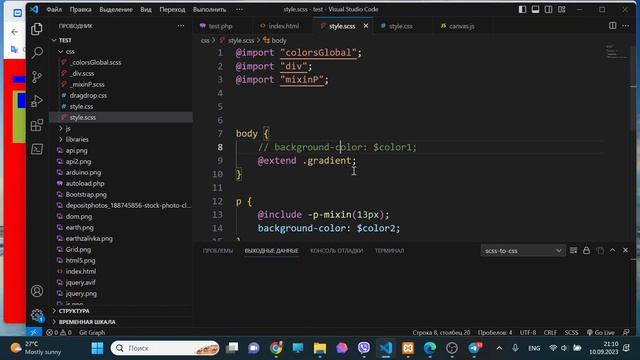The height and width of the screenshot is (360, 640).
Task: Open the Manage gear icon
Action: click(x=37, y=315)
